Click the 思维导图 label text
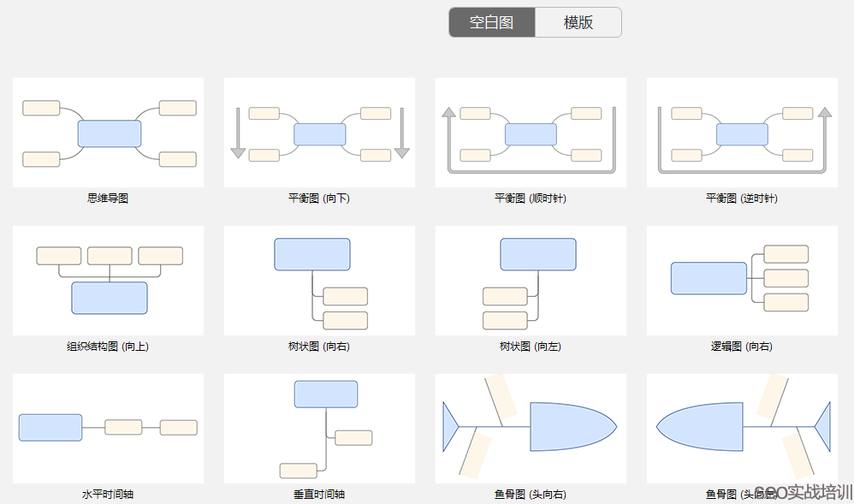This screenshot has height=504, width=854. pos(108,198)
